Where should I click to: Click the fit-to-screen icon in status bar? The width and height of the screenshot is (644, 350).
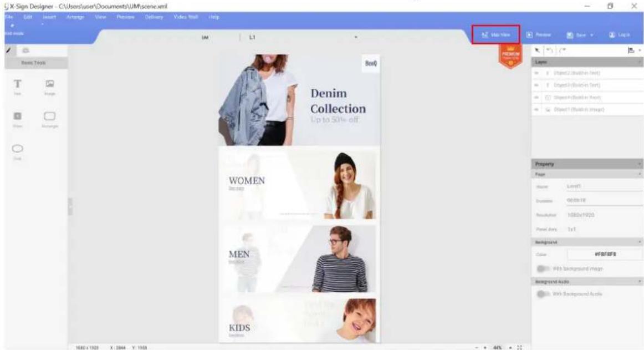point(519,348)
